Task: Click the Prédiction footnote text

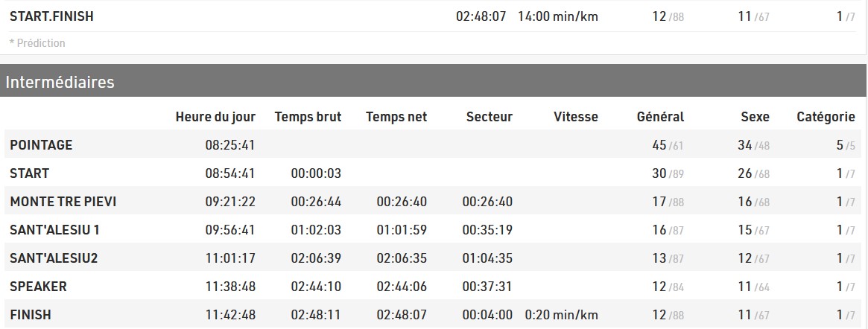Action: coord(37,43)
